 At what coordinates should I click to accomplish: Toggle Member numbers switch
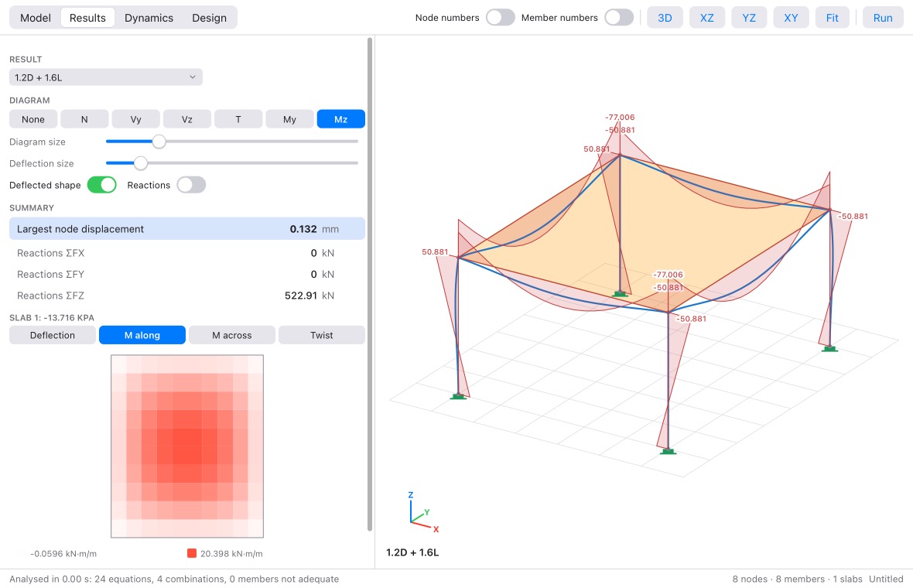pyautogui.click(x=619, y=18)
